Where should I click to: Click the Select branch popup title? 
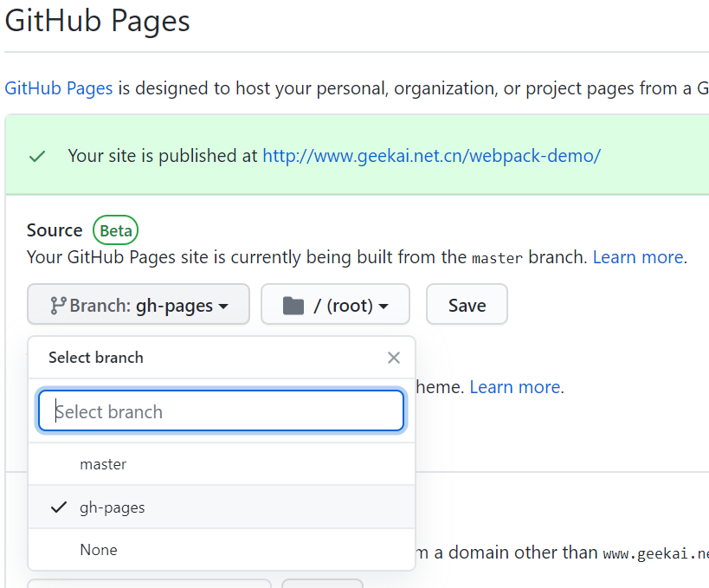(96, 358)
